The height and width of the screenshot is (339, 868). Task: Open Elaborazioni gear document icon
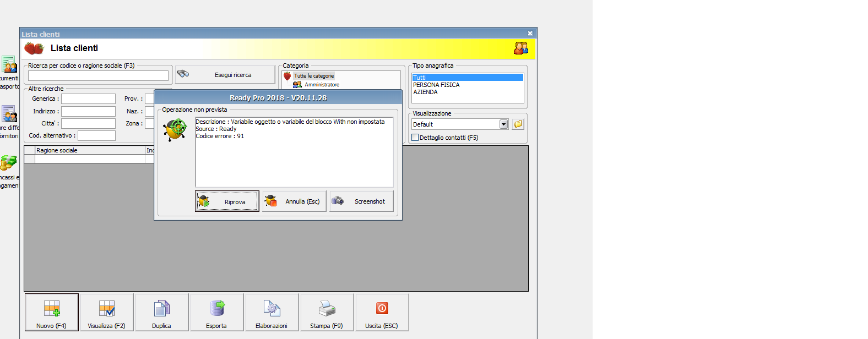272,308
